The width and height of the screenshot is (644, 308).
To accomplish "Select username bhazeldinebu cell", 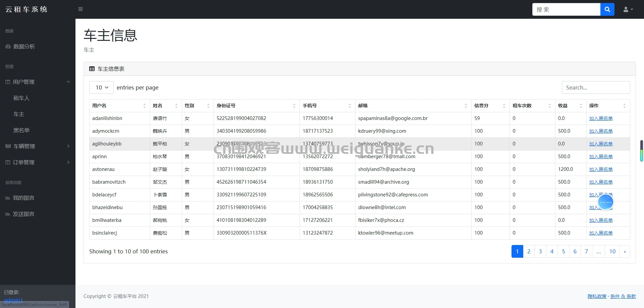I will pos(119,207).
